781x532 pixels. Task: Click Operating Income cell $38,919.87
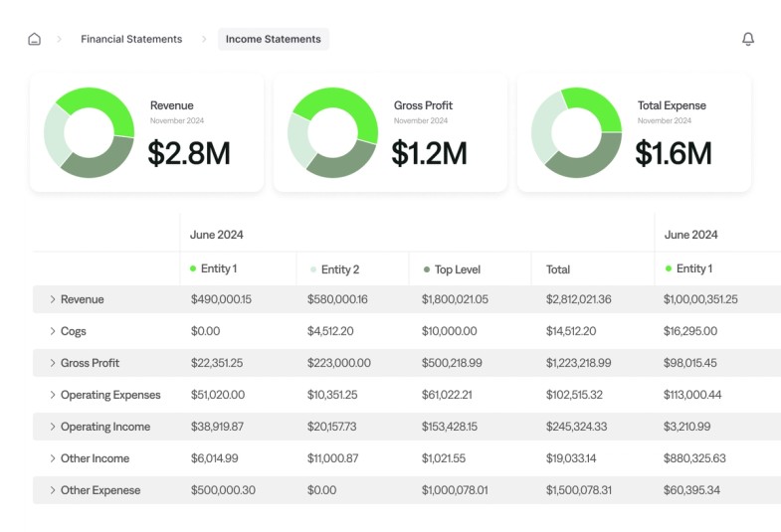tap(217, 427)
